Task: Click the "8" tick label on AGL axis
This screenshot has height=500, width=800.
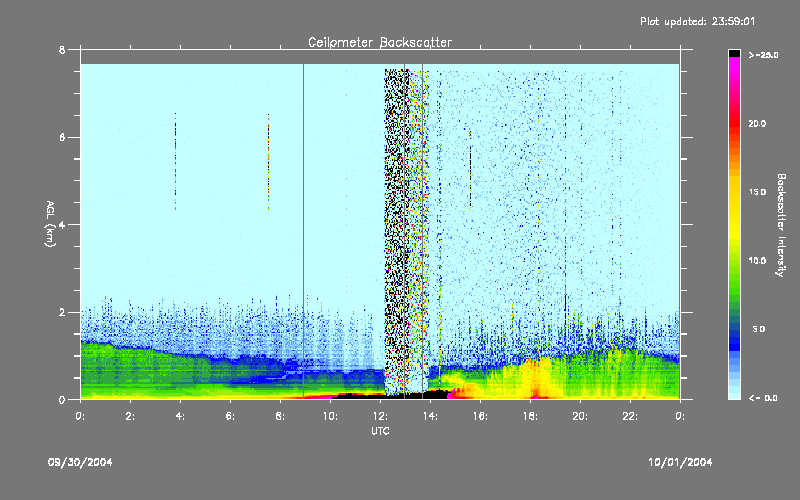Action: (62, 50)
